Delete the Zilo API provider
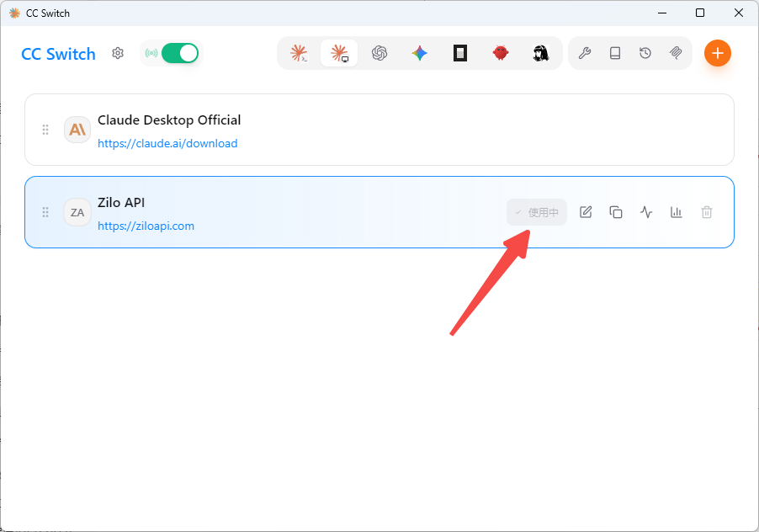This screenshot has width=759, height=532. click(707, 212)
